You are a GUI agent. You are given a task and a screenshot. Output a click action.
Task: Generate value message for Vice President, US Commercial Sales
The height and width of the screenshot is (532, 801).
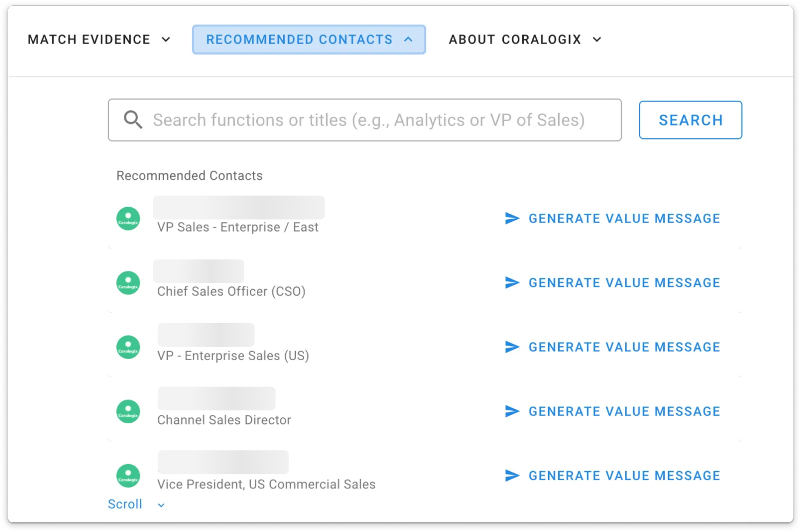(x=624, y=475)
